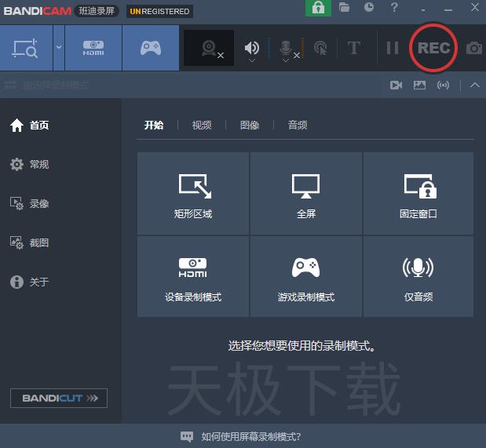The image size is (486, 448).
Task: Open the BANDICUT button
Action: click(59, 398)
